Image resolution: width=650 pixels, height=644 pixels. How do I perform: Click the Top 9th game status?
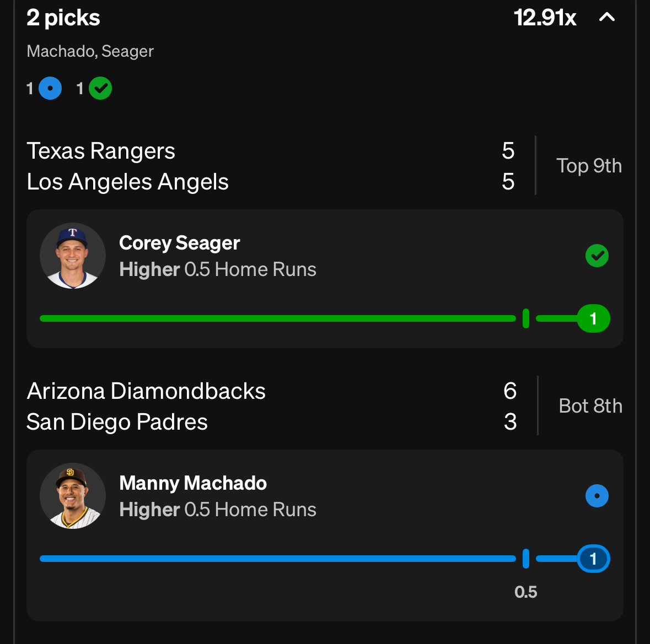589,166
